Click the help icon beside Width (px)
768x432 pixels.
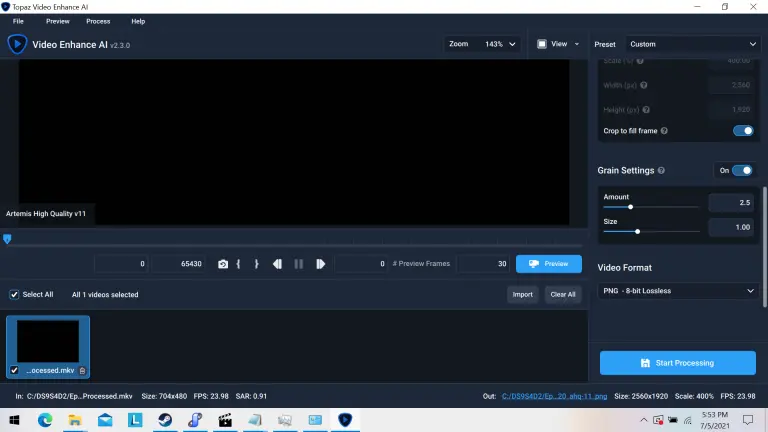tap(644, 85)
